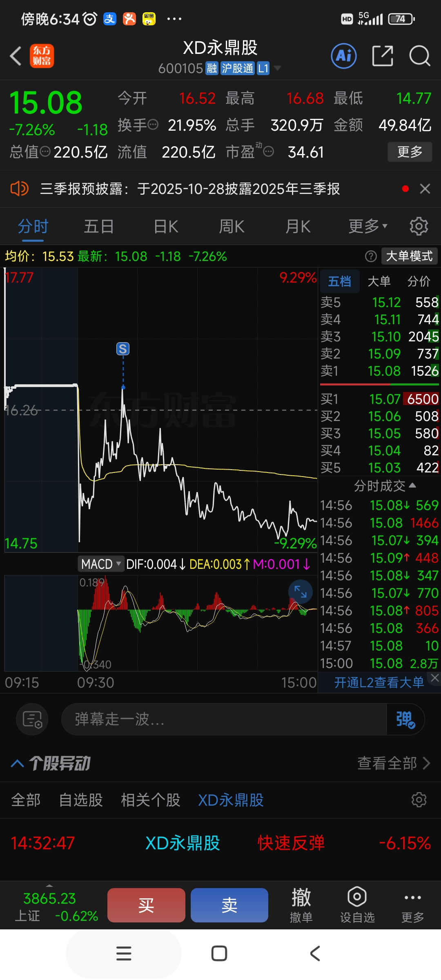Screen dimensions: 441x980
Task: Open the search magnifier icon
Action: point(420,56)
